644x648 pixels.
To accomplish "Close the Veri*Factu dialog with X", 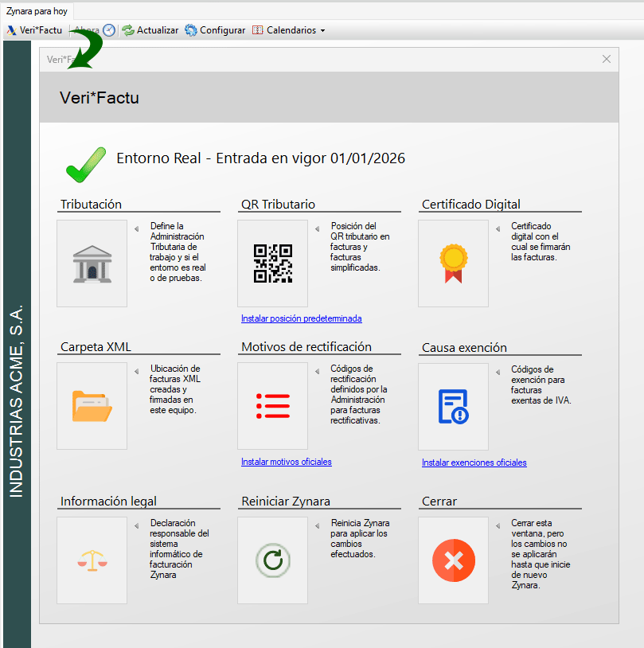I will 607,59.
